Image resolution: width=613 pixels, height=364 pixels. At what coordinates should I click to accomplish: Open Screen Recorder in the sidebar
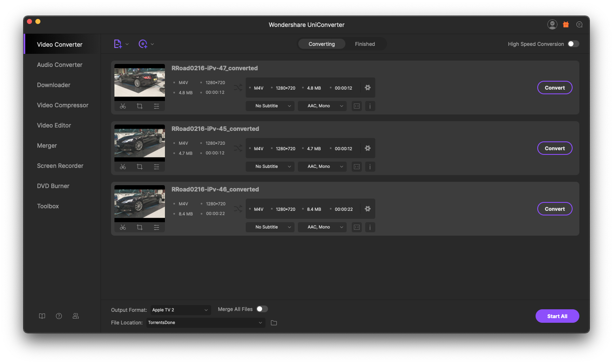pos(62,166)
